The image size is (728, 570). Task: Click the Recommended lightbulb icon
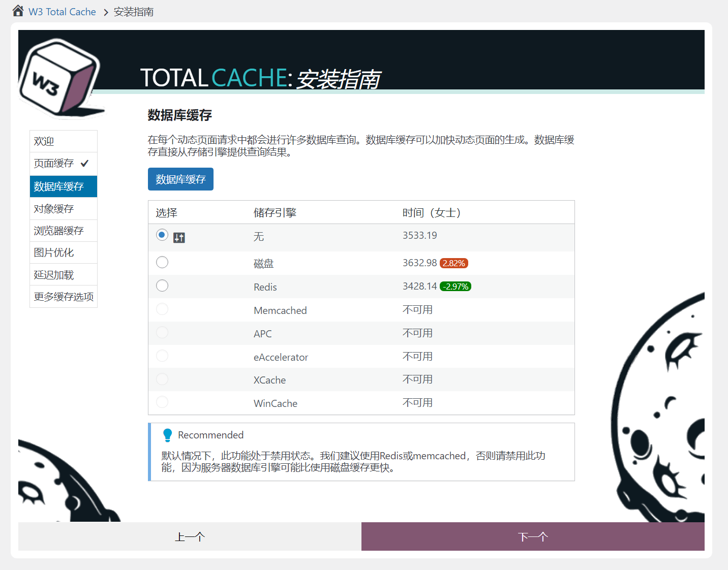167,435
